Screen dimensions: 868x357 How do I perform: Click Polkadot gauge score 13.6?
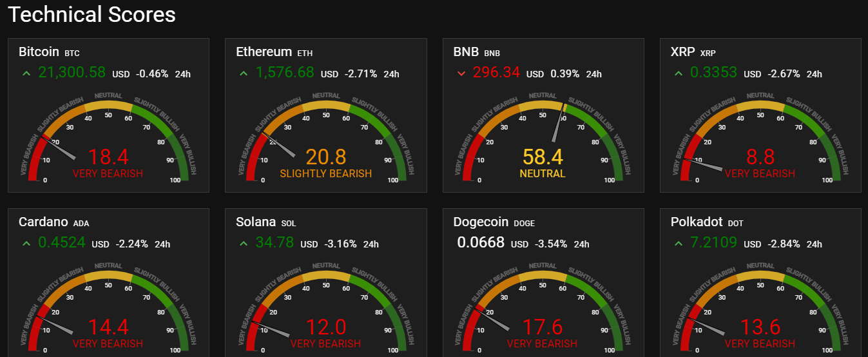click(x=760, y=327)
